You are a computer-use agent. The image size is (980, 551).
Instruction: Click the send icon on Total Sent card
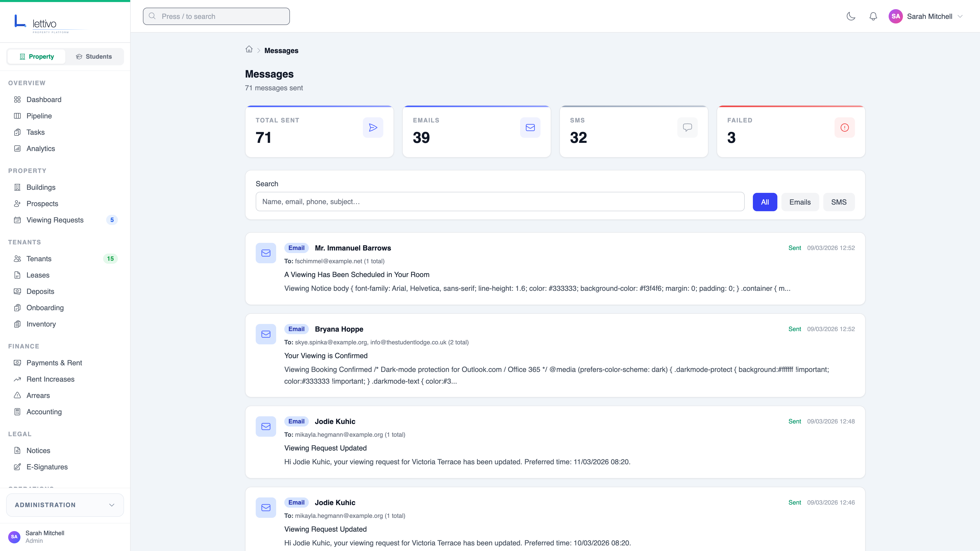[373, 127]
